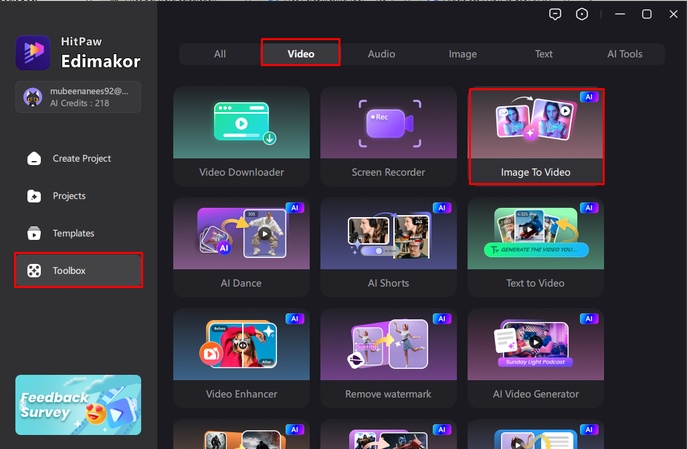Open Projects from the sidebar
This screenshot has width=687, height=449.
(68, 196)
